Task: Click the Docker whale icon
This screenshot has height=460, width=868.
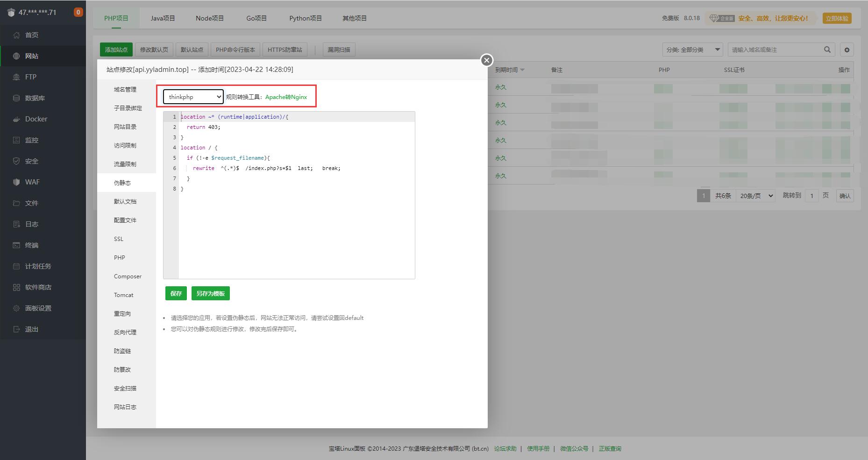Action: (17, 119)
